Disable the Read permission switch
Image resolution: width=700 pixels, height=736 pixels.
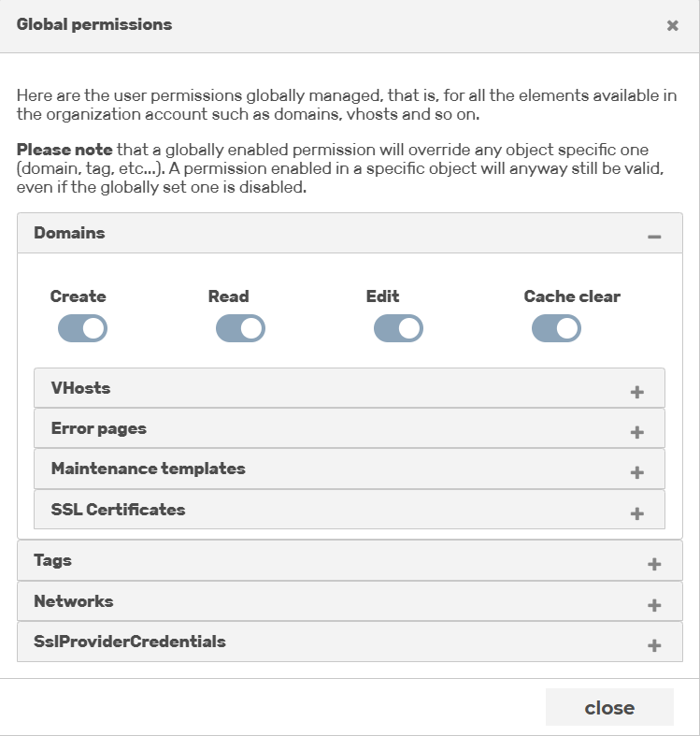coord(240,328)
